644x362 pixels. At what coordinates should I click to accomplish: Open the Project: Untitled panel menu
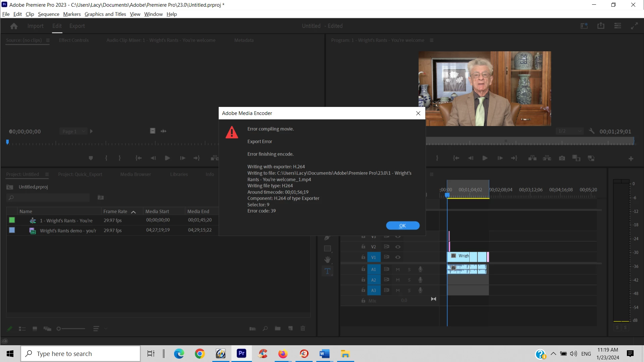(x=47, y=174)
